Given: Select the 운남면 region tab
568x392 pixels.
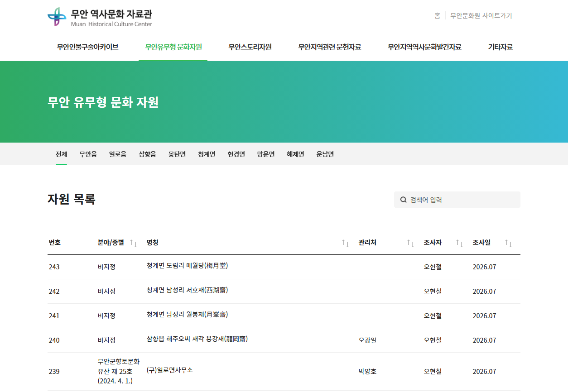Looking at the screenshot, I should 325,154.
